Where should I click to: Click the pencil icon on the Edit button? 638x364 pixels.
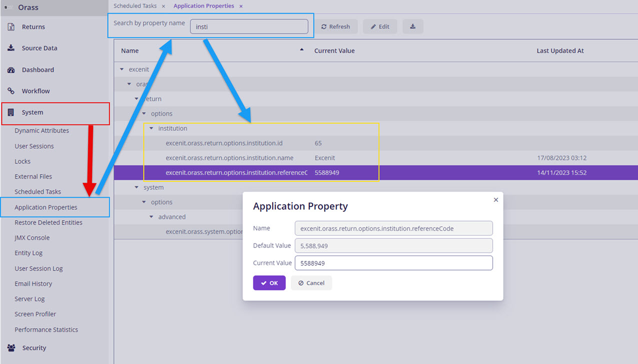tap(372, 26)
